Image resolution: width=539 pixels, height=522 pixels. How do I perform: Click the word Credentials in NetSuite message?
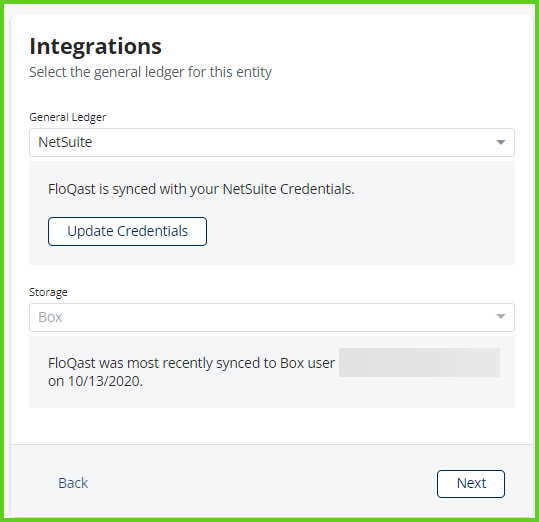tap(317, 189)
